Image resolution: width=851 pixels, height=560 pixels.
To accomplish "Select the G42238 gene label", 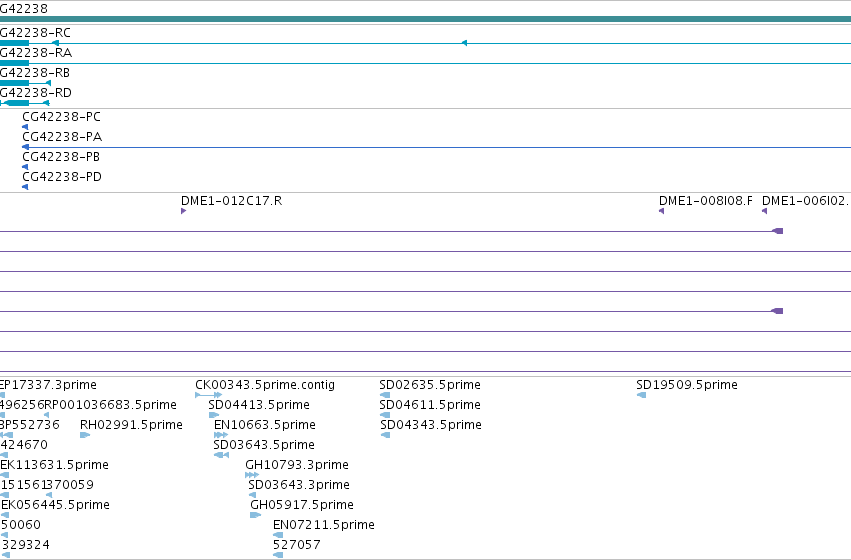I will point(24,9).
